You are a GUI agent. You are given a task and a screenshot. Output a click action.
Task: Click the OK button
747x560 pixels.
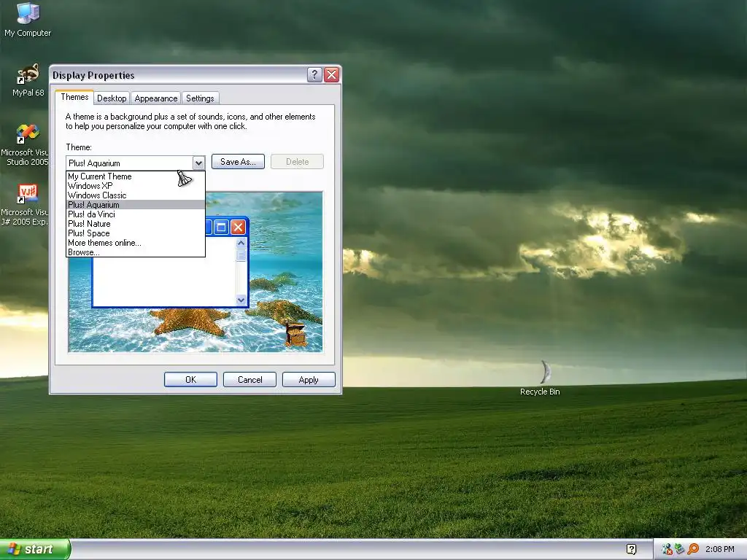click(190, 379)
